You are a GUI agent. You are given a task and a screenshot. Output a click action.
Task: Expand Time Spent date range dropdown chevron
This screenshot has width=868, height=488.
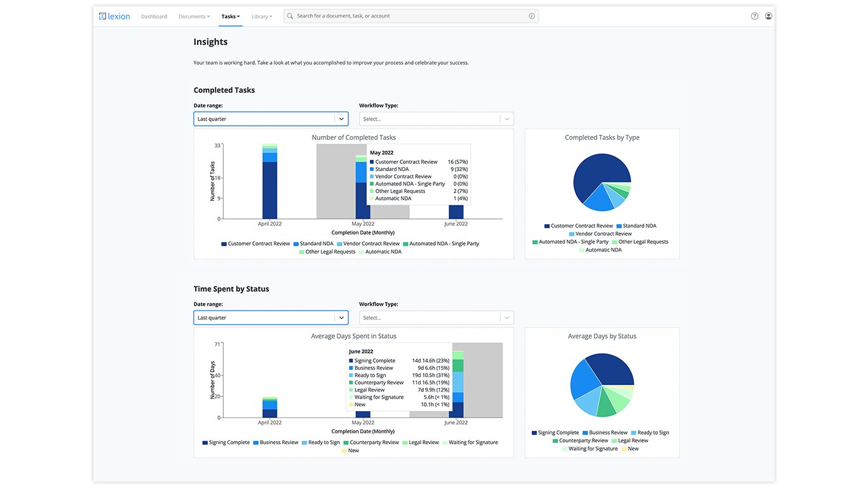341,318
